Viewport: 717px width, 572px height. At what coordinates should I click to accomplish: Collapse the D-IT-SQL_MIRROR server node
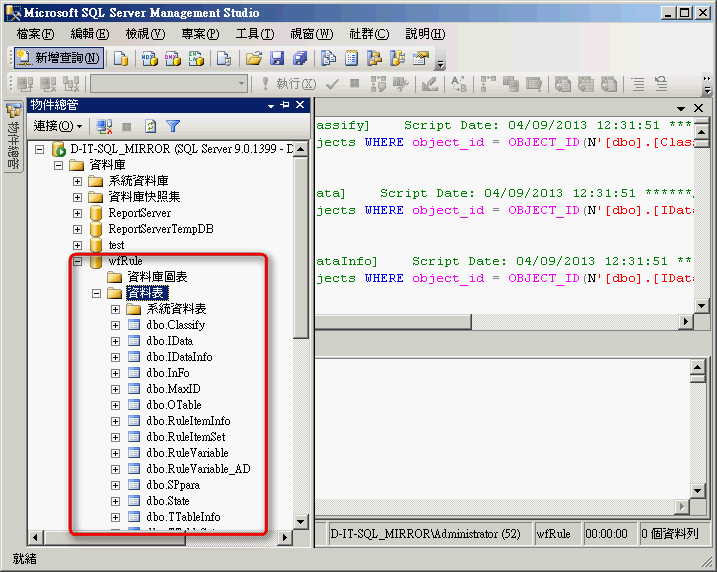tap(40, 149)
